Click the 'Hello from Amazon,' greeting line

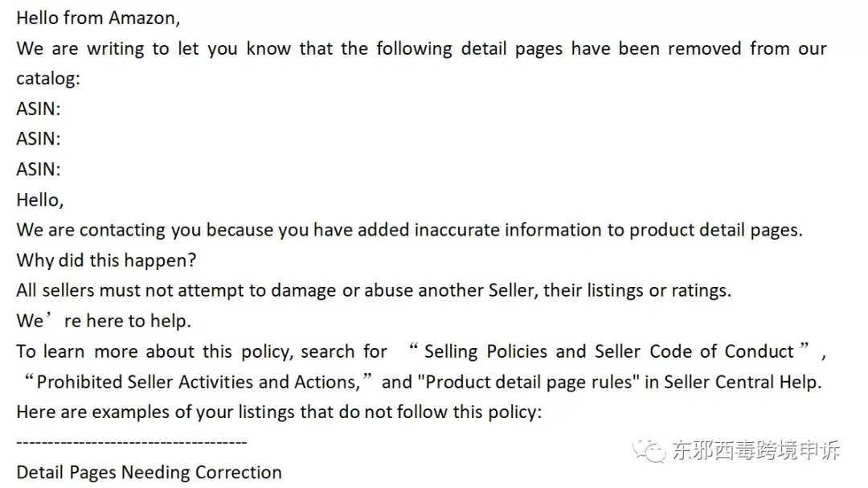[x=98, y=18]
